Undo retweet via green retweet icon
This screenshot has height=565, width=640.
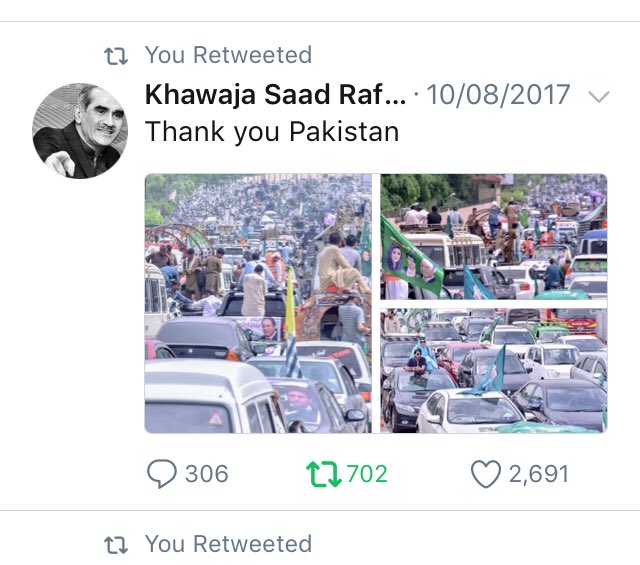tap(324, 474)
